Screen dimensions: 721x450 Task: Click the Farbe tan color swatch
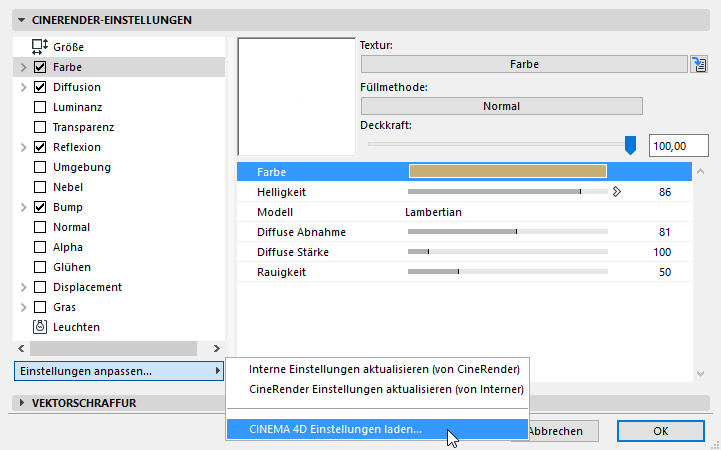(x=508, y=171)
